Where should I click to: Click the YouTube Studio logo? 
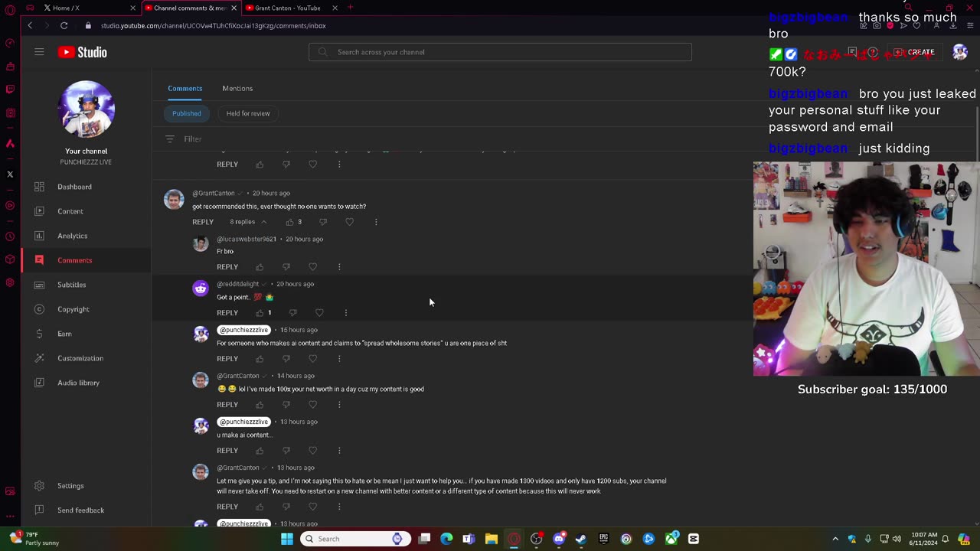click(82, 52)
